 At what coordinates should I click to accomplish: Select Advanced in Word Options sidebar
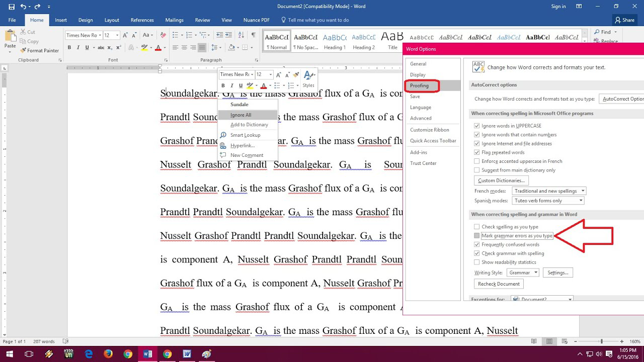(421, 118)
